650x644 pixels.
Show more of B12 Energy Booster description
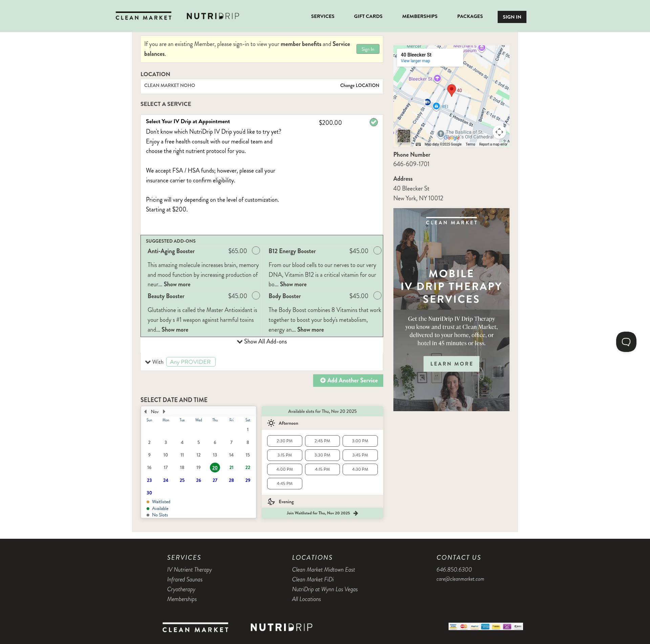pyautogui.click(x=293, y=285)
